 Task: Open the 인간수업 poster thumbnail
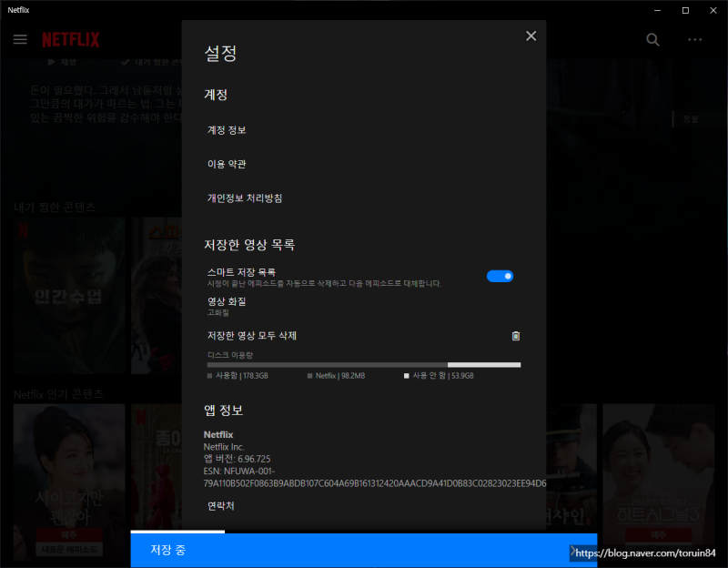(x=69, y=296)
